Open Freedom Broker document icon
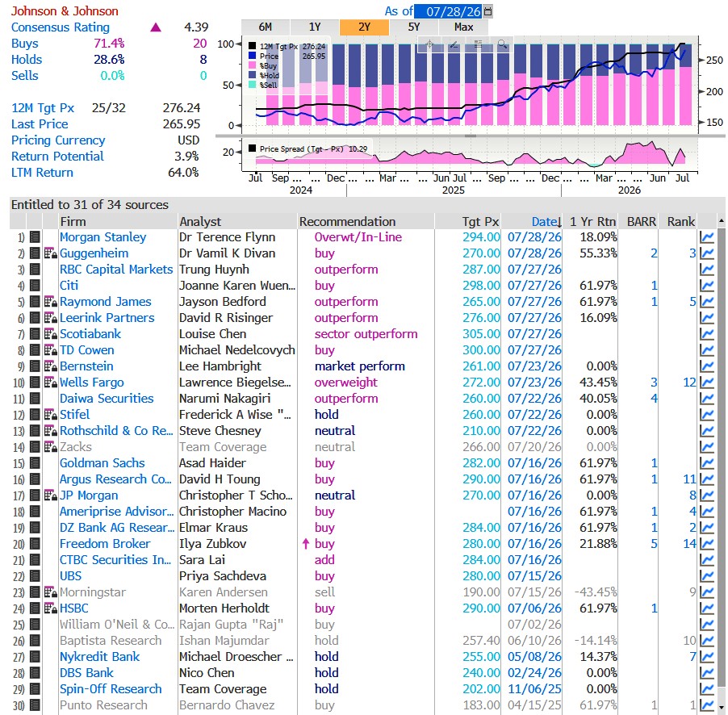 coord(35,544)
